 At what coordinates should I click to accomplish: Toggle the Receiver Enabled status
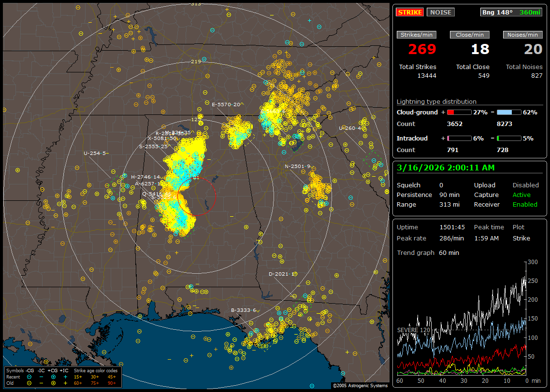click(x=524, y=204)
